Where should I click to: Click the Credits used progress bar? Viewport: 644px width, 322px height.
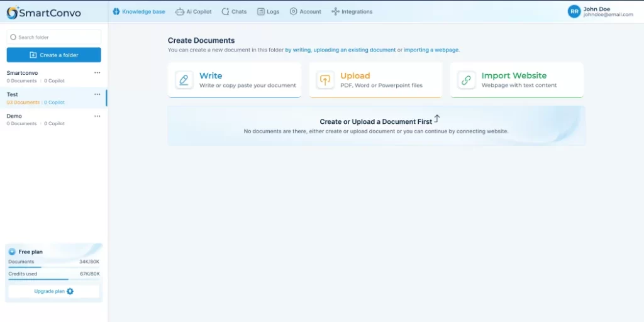[54, 279]
